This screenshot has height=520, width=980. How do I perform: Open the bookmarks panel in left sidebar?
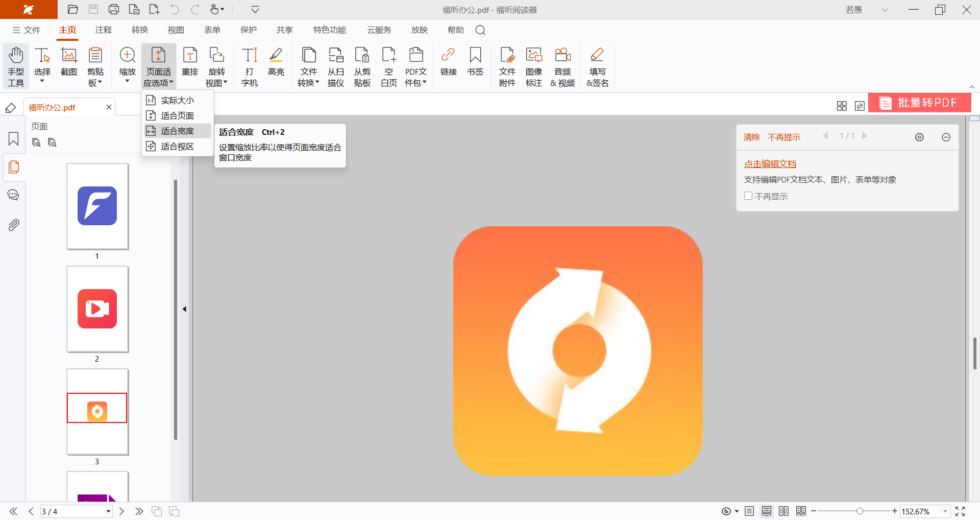pos(14,139)
